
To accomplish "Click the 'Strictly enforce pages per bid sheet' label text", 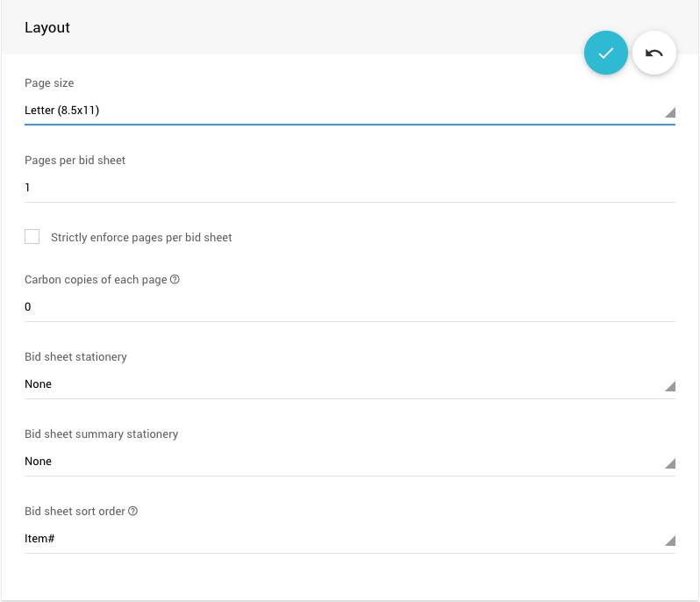I will (x=141, y=238).
